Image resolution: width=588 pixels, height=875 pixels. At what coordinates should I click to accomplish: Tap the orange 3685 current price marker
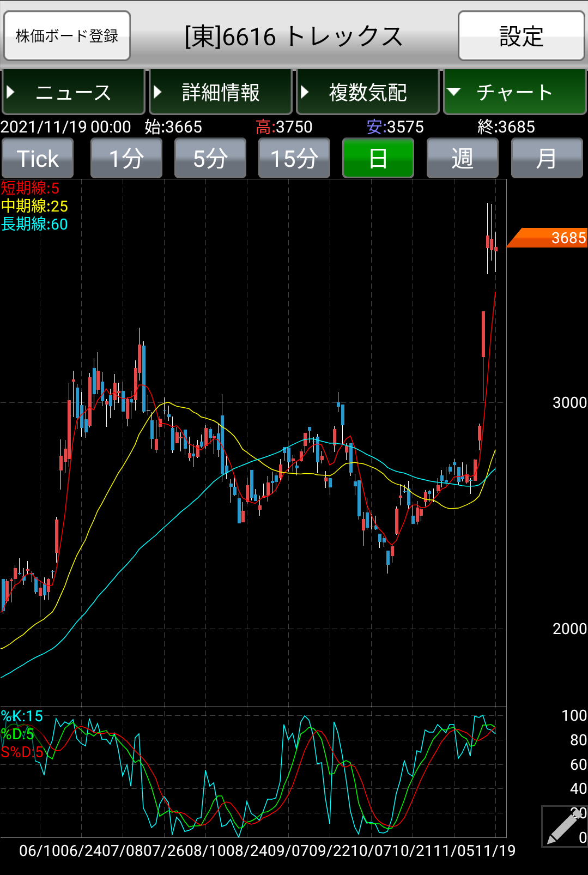click(548, 238)
